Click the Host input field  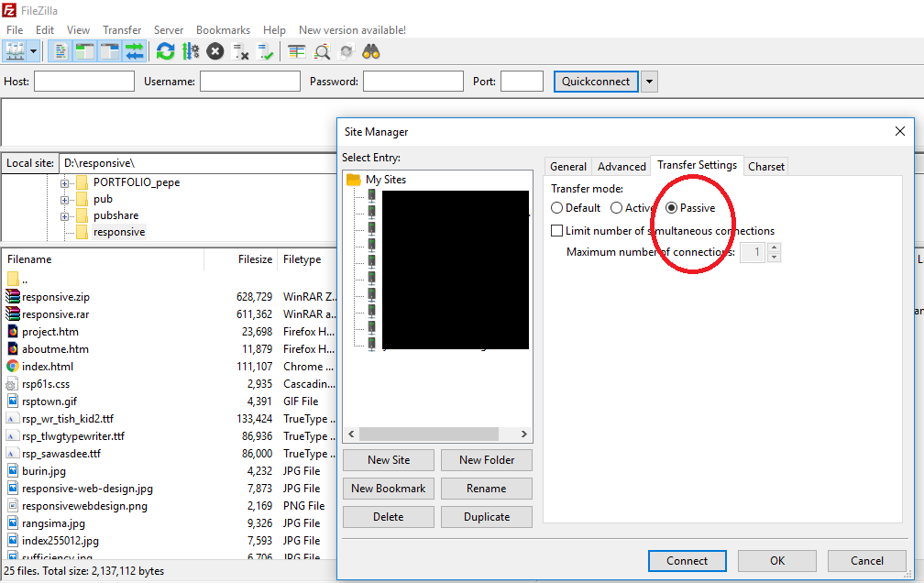(x=84, y=82)
